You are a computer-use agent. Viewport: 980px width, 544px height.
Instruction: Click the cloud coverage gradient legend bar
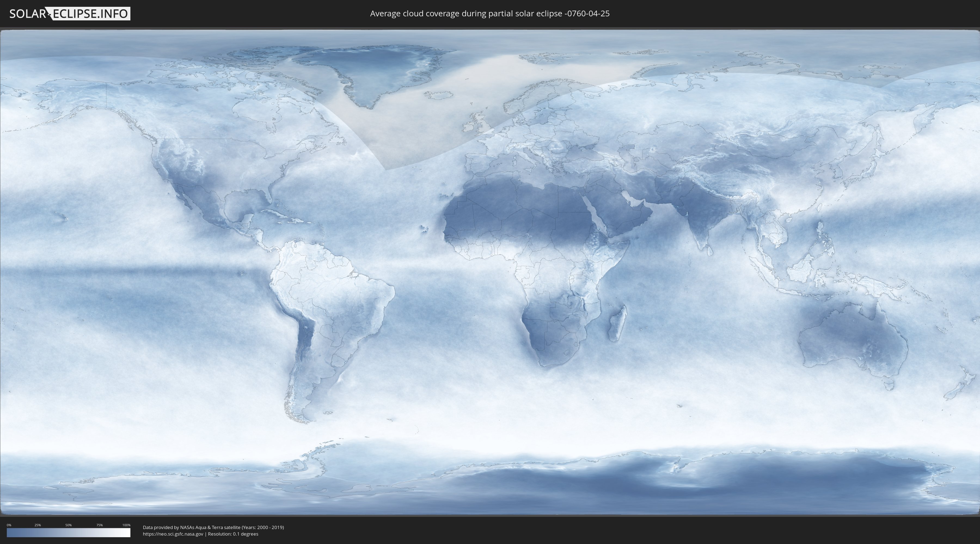pos(69,533)
